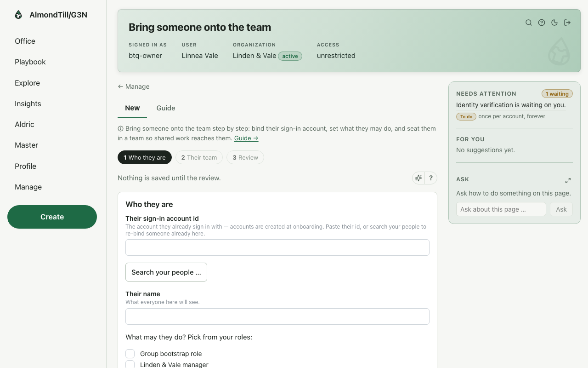This screenshot has height=368, width=588.
Task: Go to step 3 Review
Action: (245, 157)
